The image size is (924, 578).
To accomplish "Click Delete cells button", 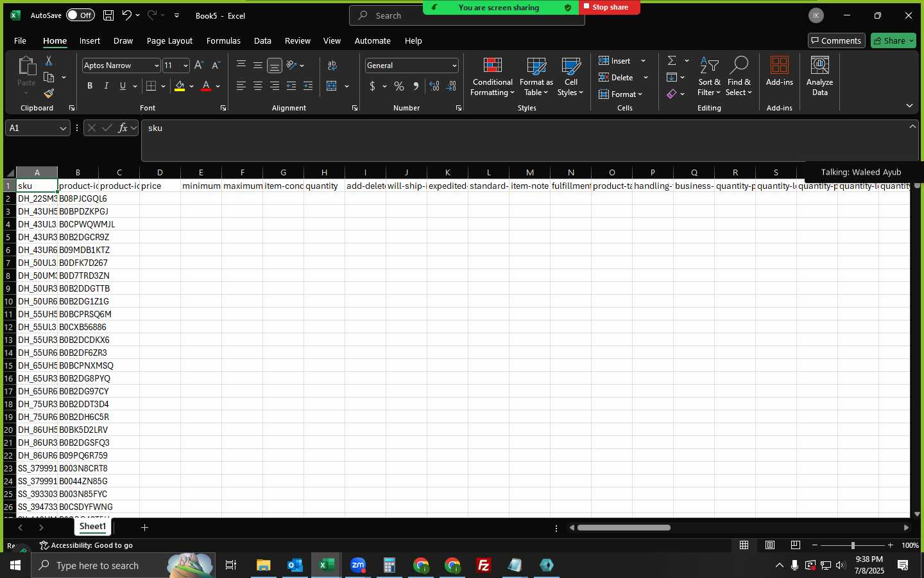I will coord(616,77).
